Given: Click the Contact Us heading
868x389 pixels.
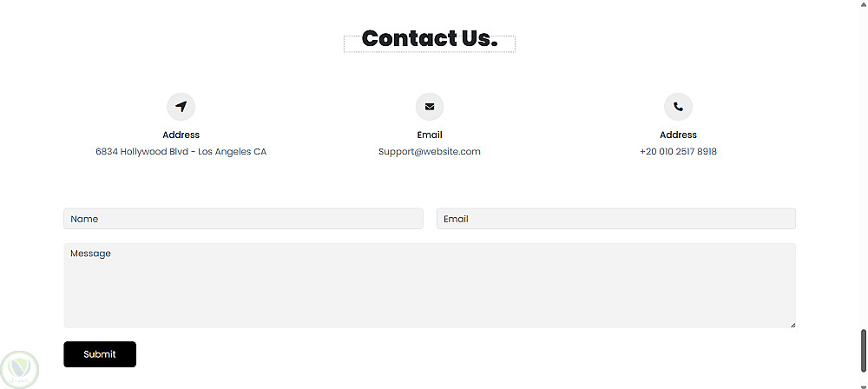Looking at the screenshot, I should 430,39.
